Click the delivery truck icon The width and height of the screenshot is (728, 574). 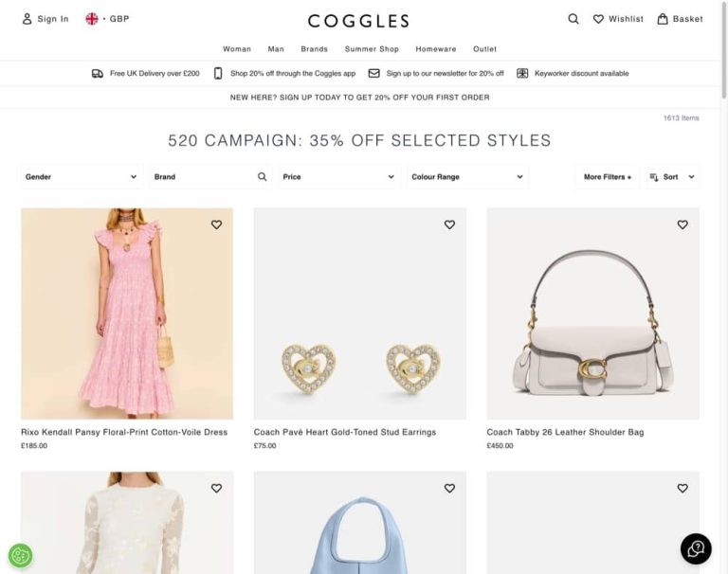[x=98, y=73]
